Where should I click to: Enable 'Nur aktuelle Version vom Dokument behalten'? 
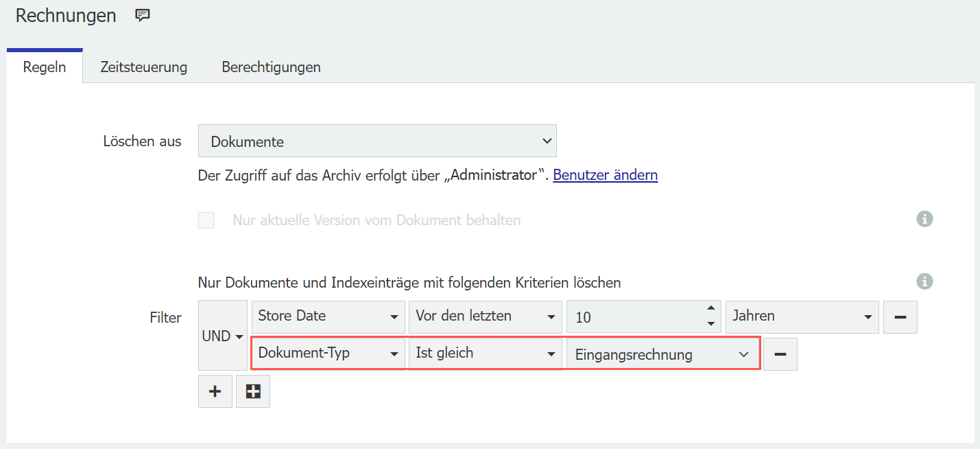(206, 220)
